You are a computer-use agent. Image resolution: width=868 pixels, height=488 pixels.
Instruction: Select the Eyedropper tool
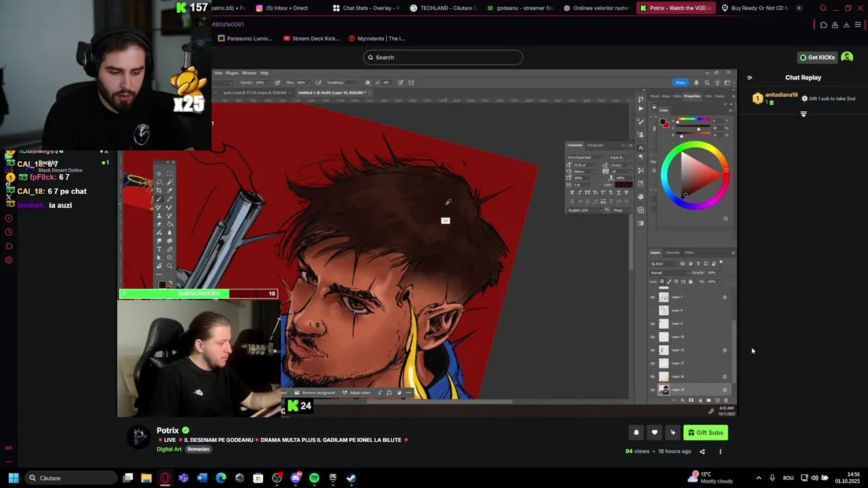[x=170, y=190]
